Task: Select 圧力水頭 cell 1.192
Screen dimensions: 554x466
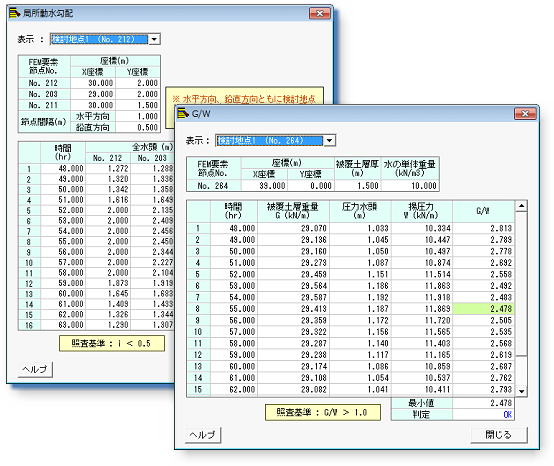Action: pos(360,297)
